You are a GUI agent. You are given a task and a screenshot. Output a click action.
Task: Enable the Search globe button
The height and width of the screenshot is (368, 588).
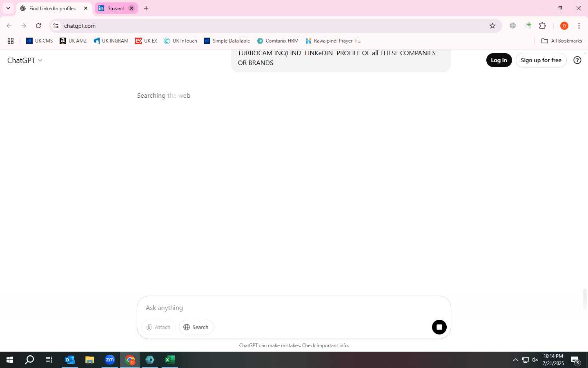(196, 327)
